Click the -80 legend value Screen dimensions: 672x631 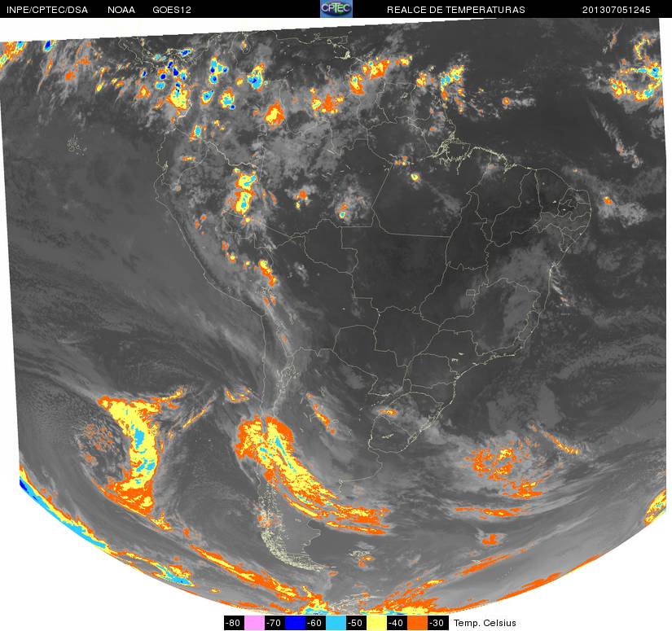coord(234,623)
